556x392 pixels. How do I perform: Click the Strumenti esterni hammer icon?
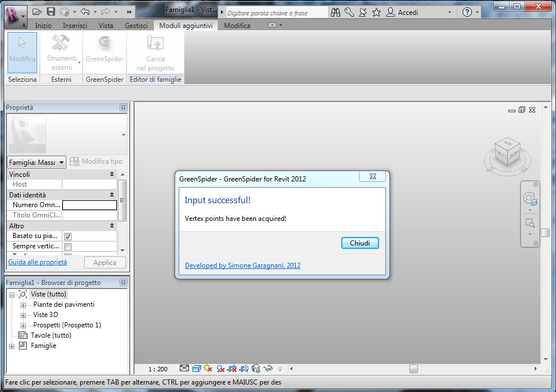click(x=61, y=43)
